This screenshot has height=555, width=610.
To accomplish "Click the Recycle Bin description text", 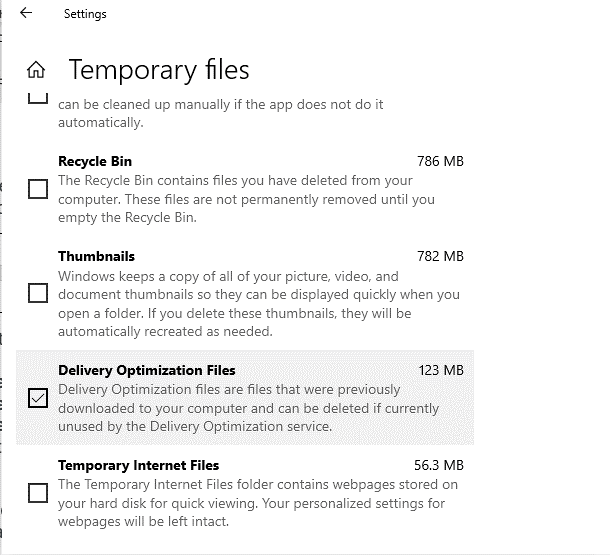I will pyautogui.click(x=246, y=199).
